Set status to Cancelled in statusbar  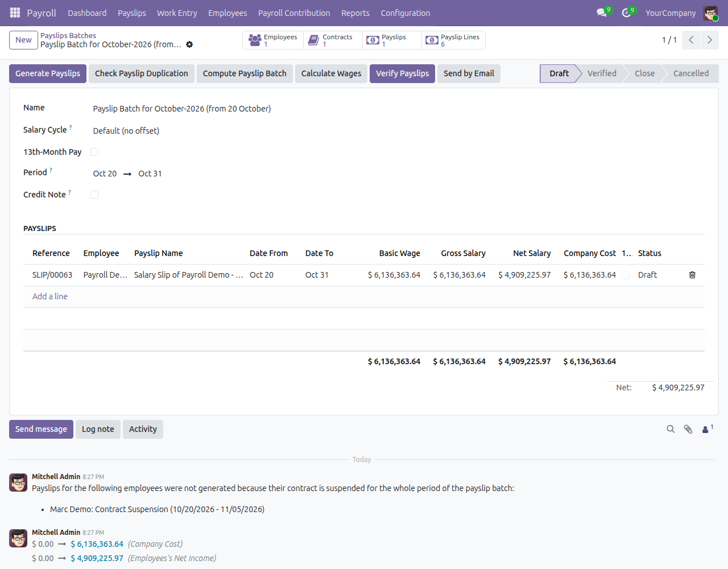coord(691,73)
